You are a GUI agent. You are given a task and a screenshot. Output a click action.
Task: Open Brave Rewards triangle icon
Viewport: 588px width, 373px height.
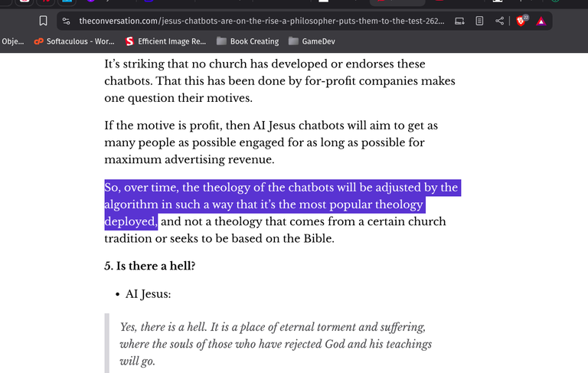(541, 21)
